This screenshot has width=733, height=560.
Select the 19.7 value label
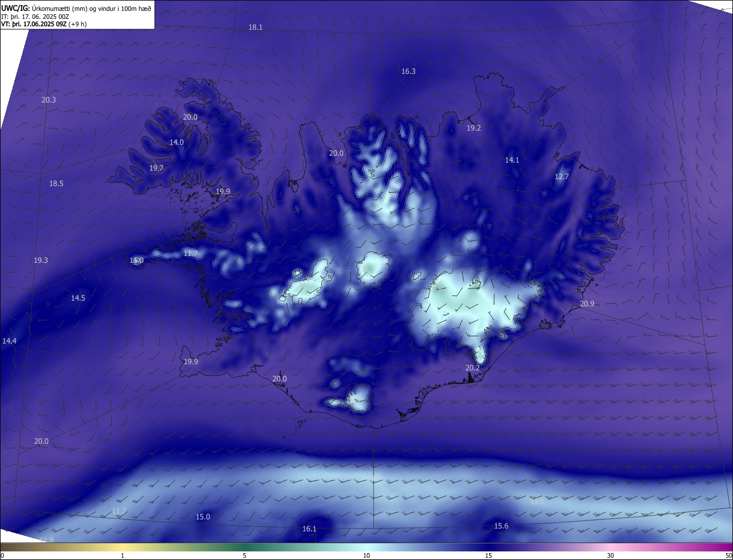[x=156, y=168]
